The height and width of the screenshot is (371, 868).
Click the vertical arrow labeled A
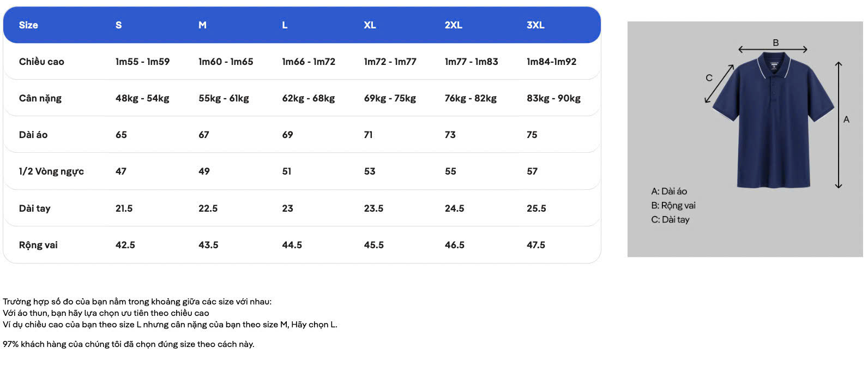pyautogui.click(x=839, y=125)
